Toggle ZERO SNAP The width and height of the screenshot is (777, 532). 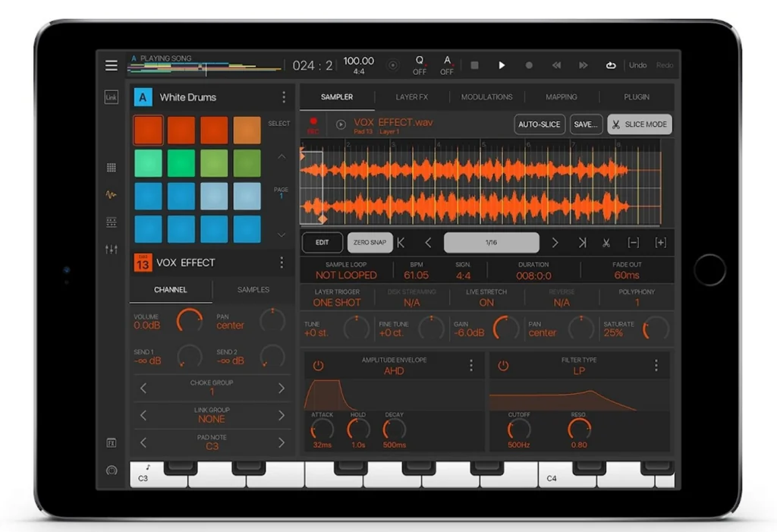[370, 242]
